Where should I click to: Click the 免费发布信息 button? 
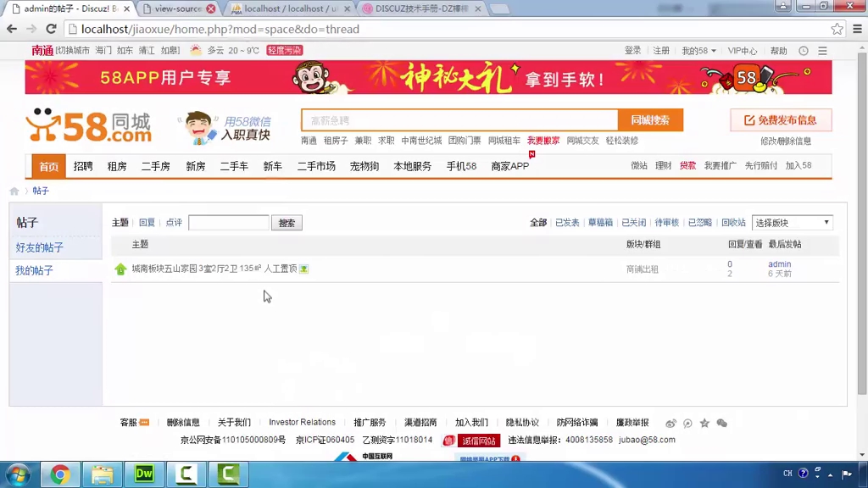click(x=781, y=120)
